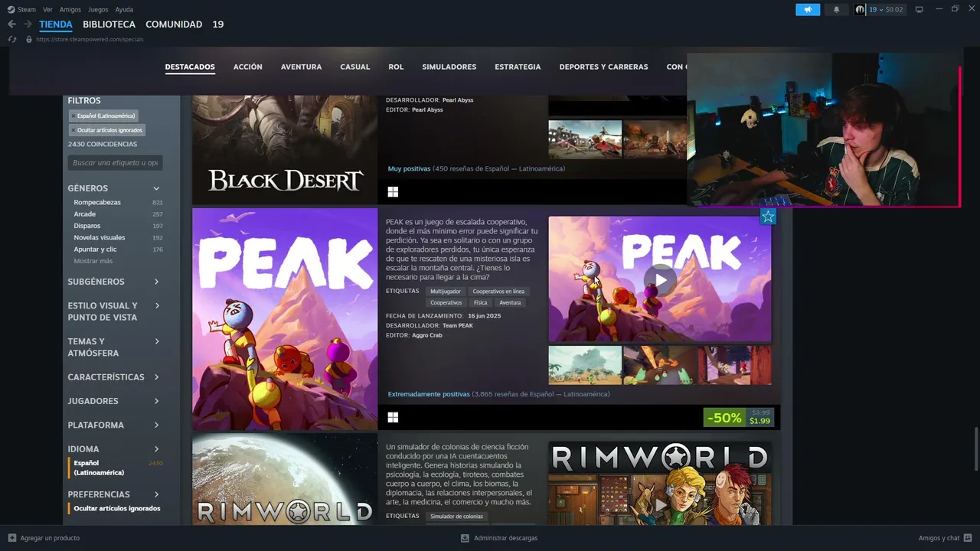This screenshot has height=551, width=980.
Task: Click the Cooperativos en línea tag
Action: point(498,292)
